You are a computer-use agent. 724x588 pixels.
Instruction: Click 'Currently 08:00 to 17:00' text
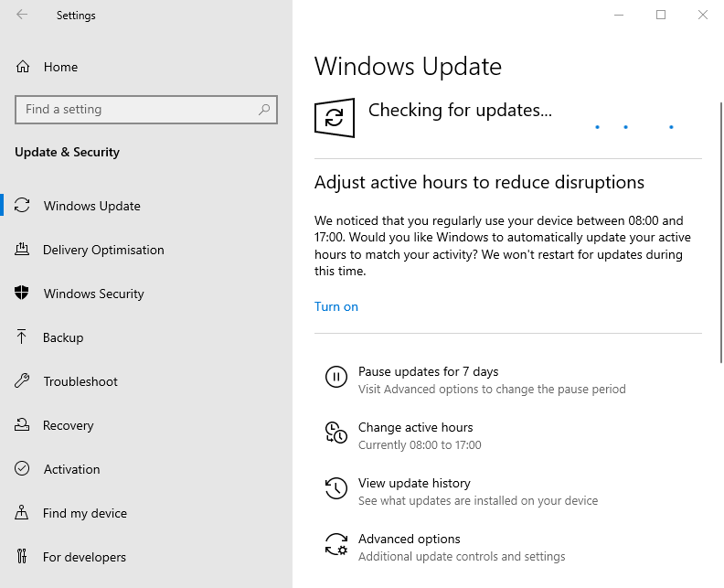[420, 444]
